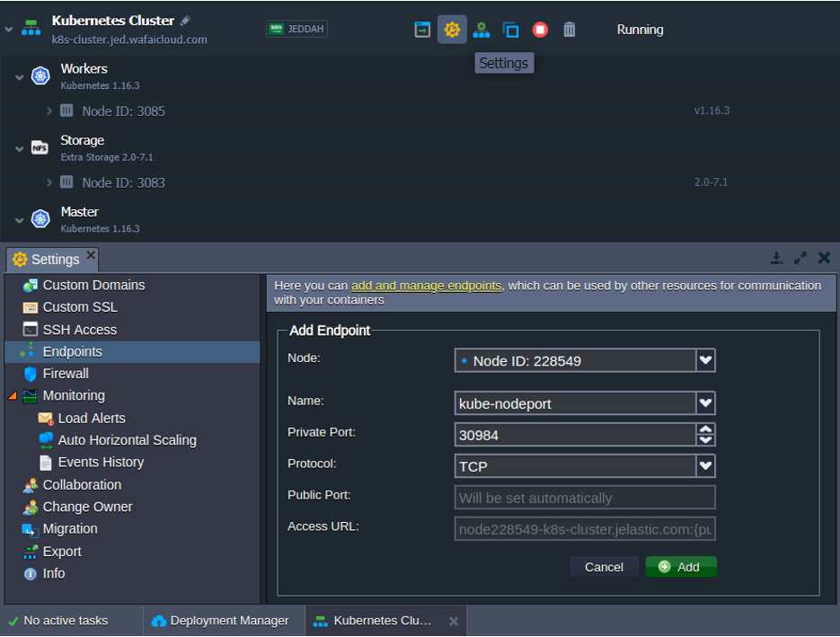840x637 pixels.
Task: Click the Access URL field
Action: [585, 529]
